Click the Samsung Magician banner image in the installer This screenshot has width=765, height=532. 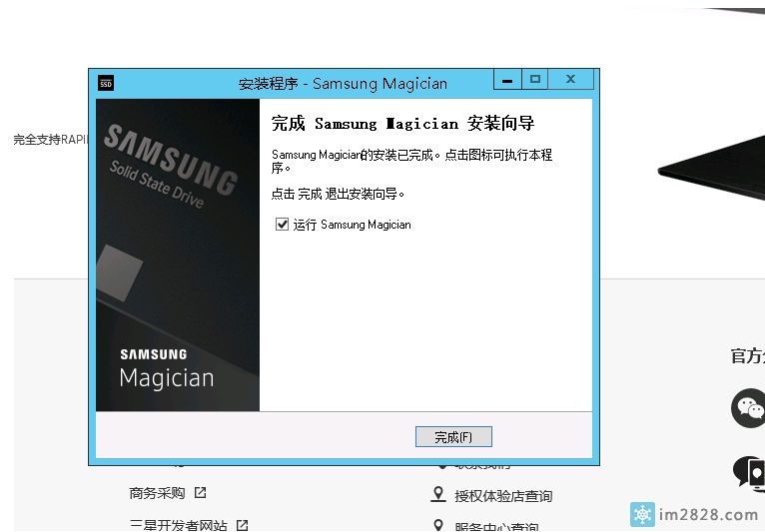[178, 256]
